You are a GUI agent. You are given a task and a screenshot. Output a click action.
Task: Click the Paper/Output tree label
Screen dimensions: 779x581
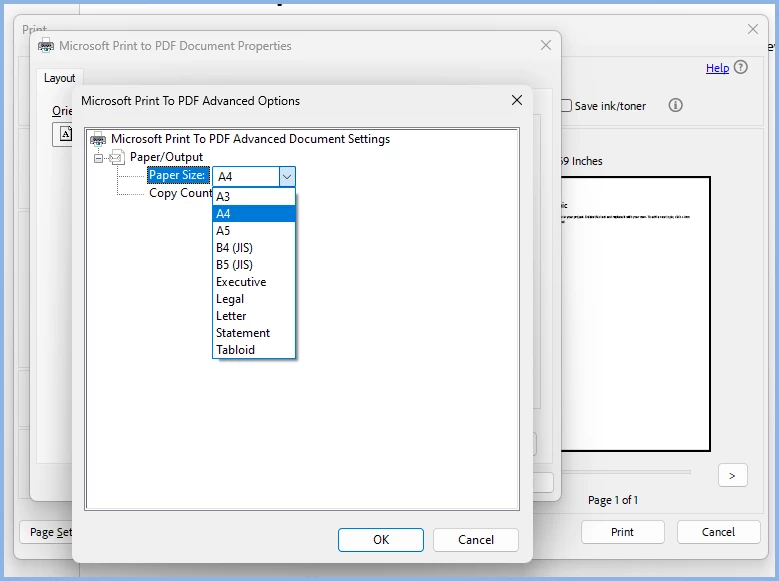pyautogui.click(x=166, y=157)
